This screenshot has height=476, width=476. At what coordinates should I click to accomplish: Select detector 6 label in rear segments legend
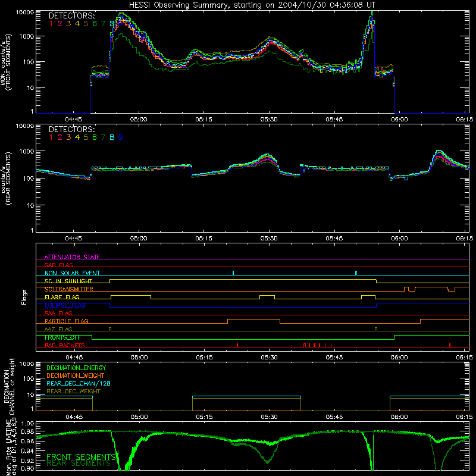(95, 137)
